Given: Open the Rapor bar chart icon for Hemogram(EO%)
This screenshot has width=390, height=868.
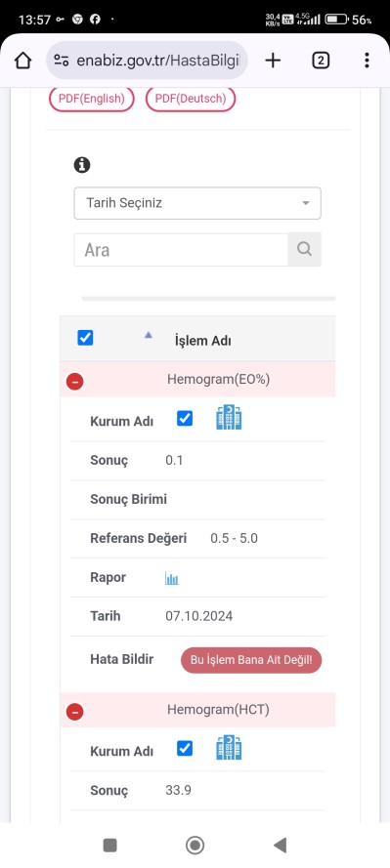Looking at the screenshot, I should click(x=172, y=578).
